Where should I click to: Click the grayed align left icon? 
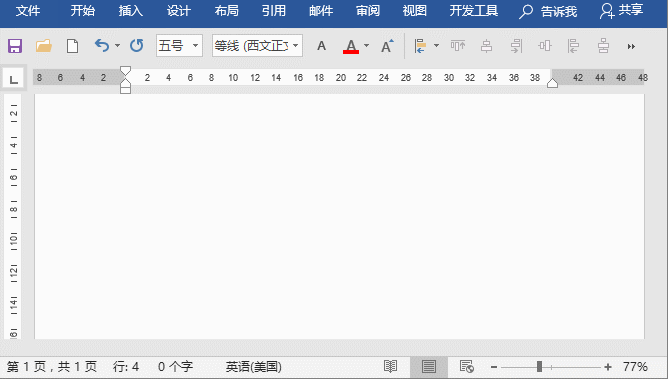[x=573, y=46]
